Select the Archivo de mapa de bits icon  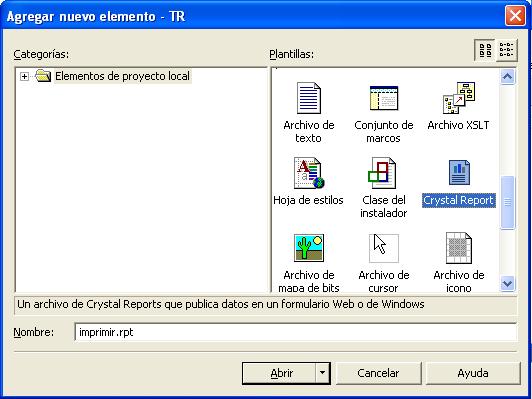(309, 248)
